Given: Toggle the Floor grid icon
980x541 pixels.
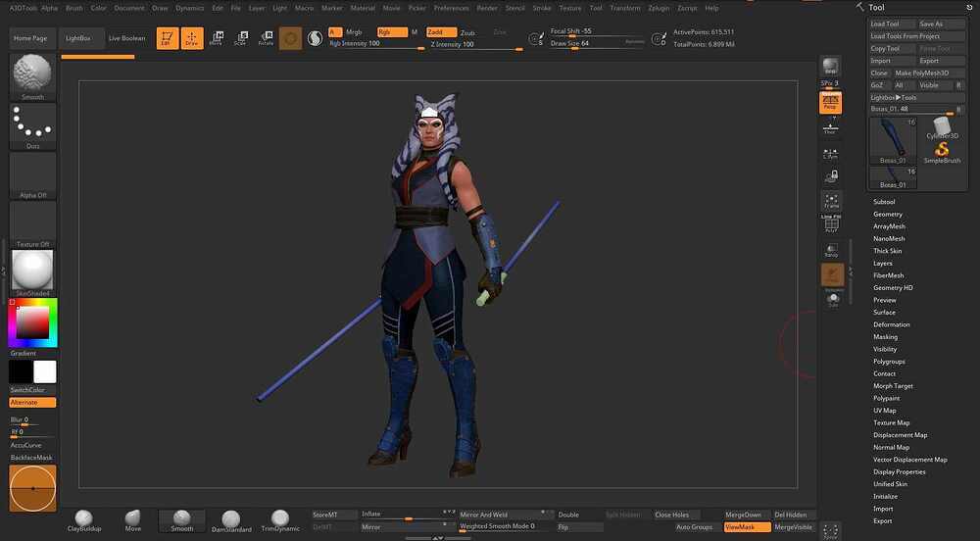Looking at the screenshot, I should click(x=831, y=127).
